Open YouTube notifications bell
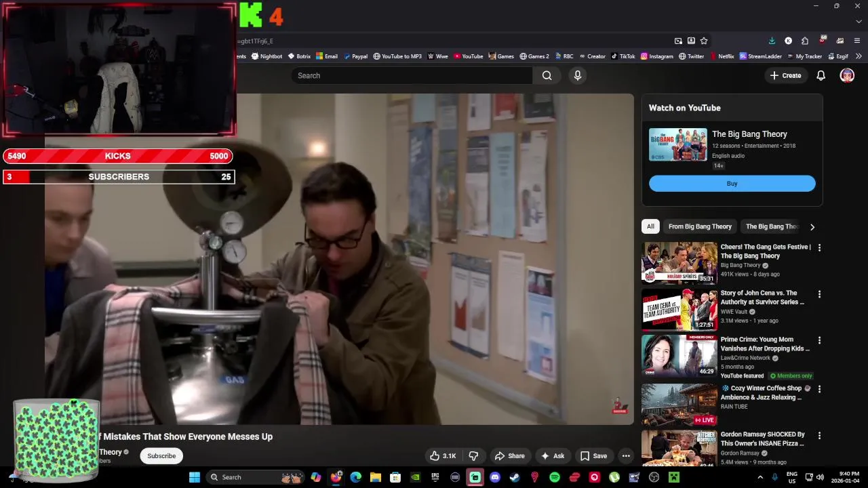Image resolution: width=868 pixels, height=488 pixels. [x=821, y=75]
